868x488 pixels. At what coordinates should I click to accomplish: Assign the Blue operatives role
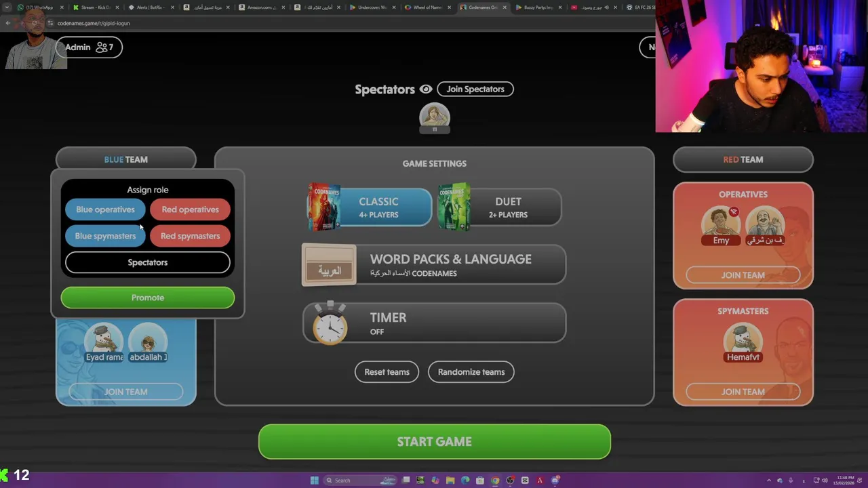(x=105, y=209)
